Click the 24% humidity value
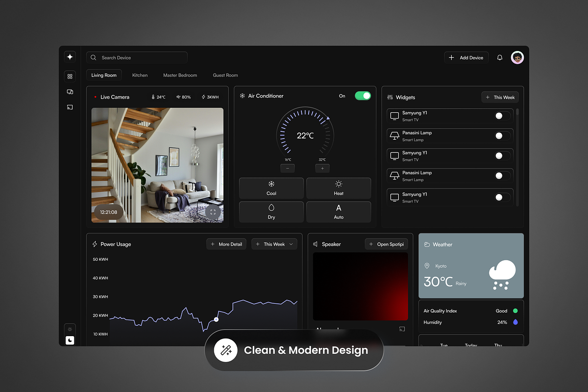Viewport: 588px width, 392px height. click(x=502, y=322)
